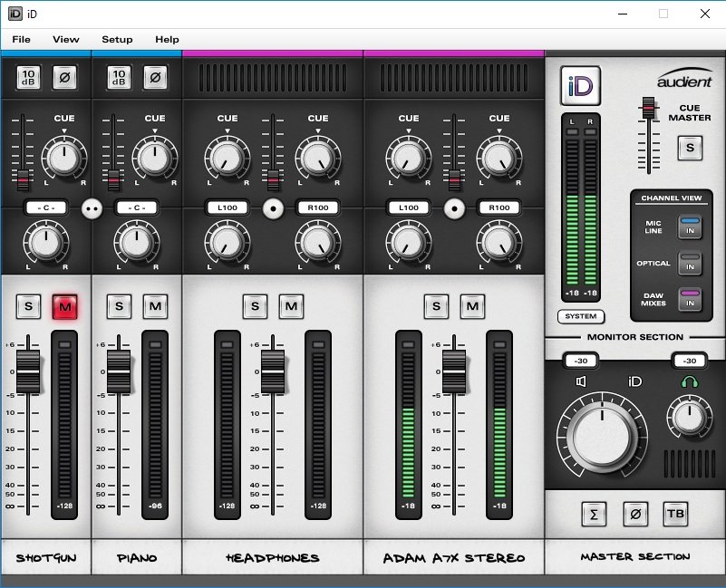Click the headphone level field showing -30
The height and width of the screenshot is (588, 726).
click(690, 361)
